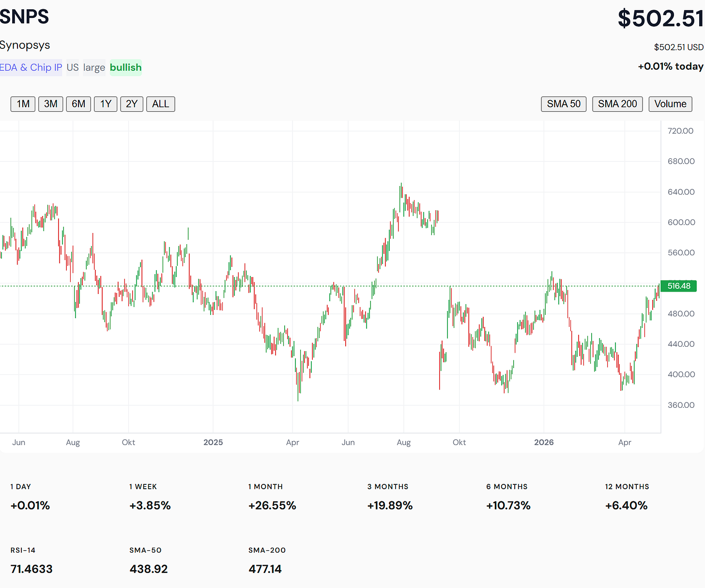Click the 680.00 axis label
The image size is (705, 588).
[x=681, y=161]
